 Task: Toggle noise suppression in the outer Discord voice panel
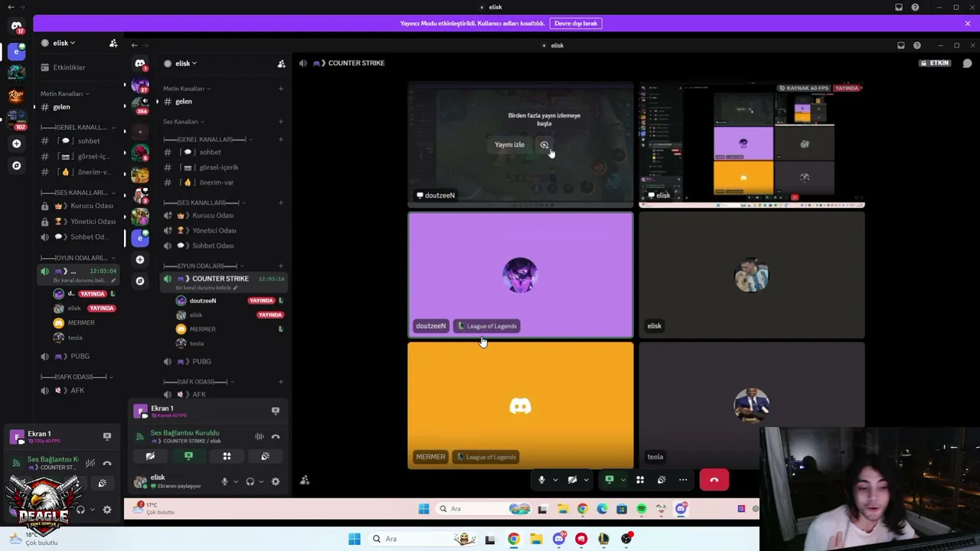click(x=90, y=464)
